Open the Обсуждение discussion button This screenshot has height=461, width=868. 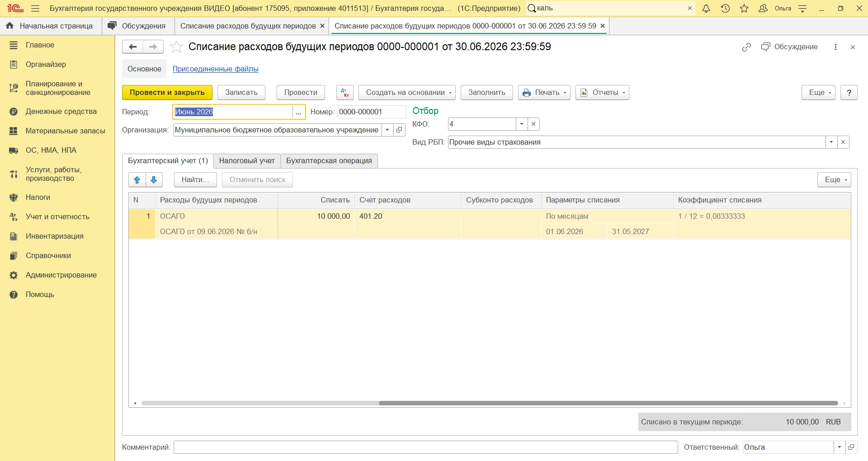click(x=789, y=47)
